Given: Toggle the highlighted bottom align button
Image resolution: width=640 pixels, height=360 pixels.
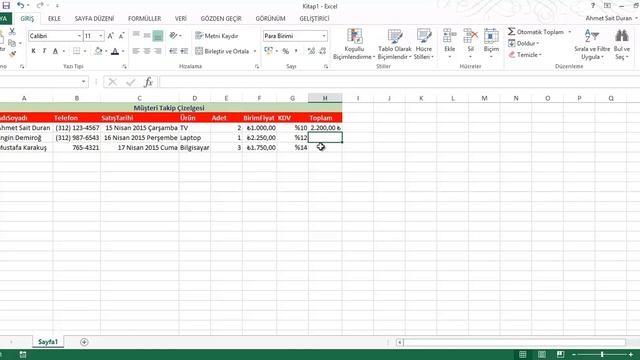Looking at the screenshot, I should pyautogui.click(x=158, y=36).
